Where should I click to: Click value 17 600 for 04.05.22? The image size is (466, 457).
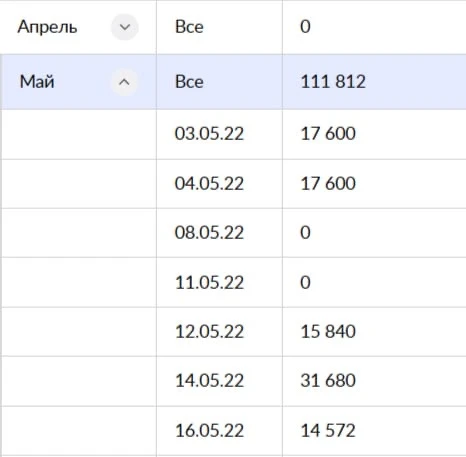click(328, 183)
